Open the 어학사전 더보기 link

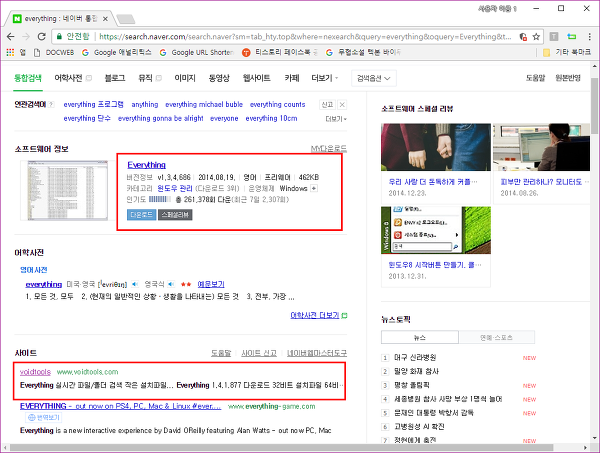315,315
